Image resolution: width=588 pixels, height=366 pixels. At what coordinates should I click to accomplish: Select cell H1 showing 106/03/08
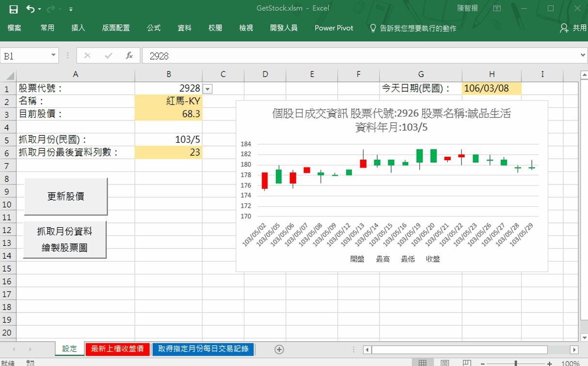(491, 88)
